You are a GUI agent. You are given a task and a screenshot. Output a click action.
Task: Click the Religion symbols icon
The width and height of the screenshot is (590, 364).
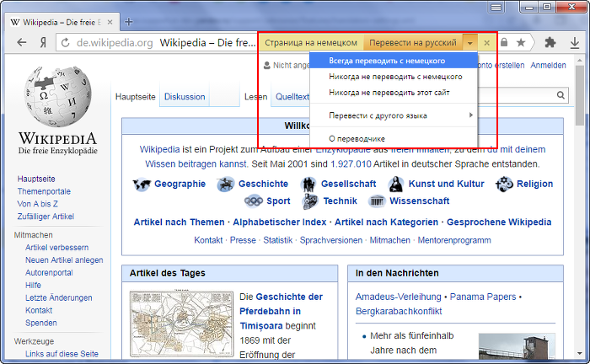click(x=504, y=185)
